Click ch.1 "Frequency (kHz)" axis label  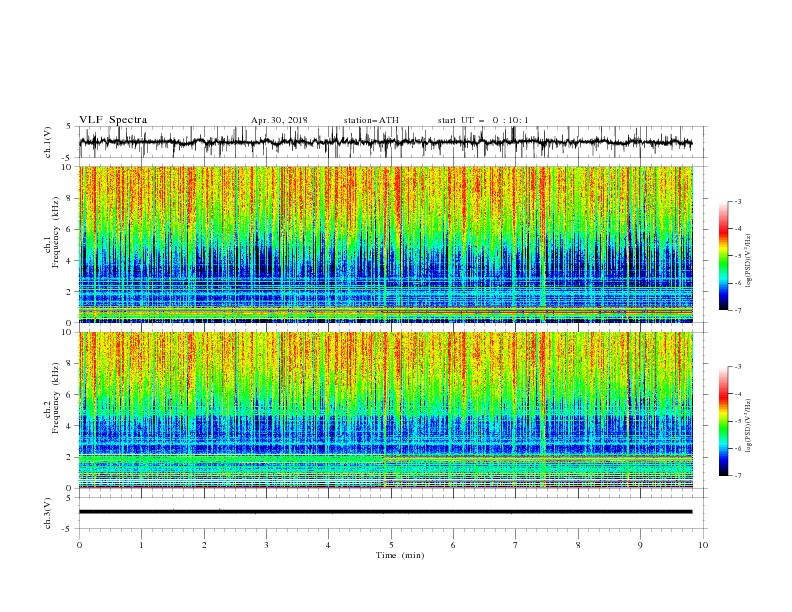tap(56, 233)
